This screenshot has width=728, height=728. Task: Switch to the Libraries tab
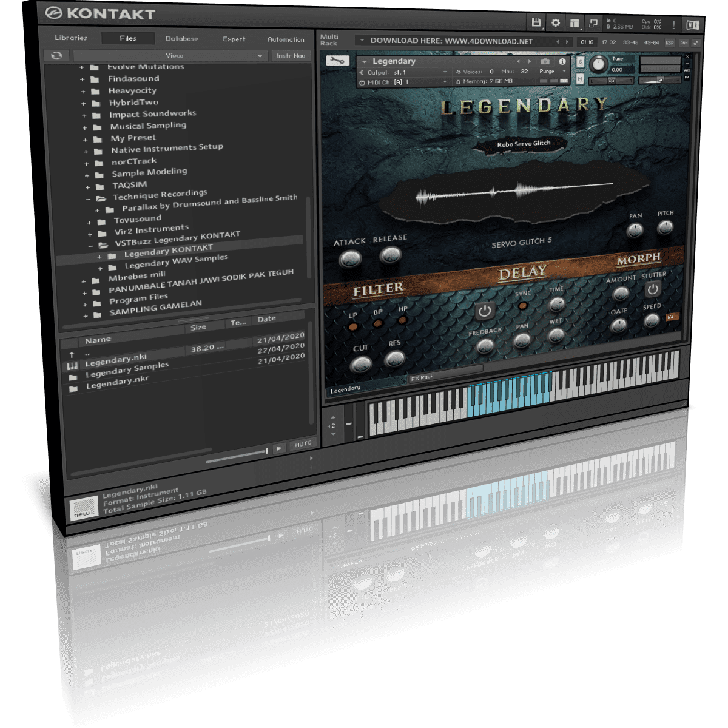tap(71, 38)
